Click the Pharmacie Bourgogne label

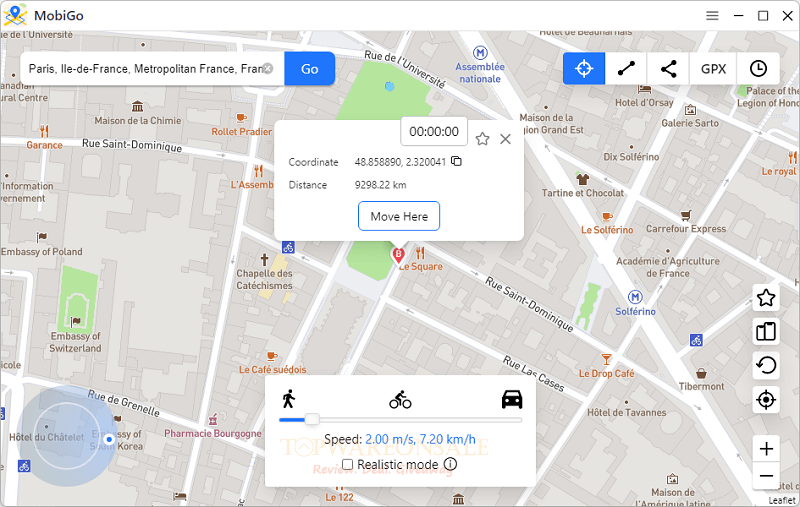(x=213, y=433)
